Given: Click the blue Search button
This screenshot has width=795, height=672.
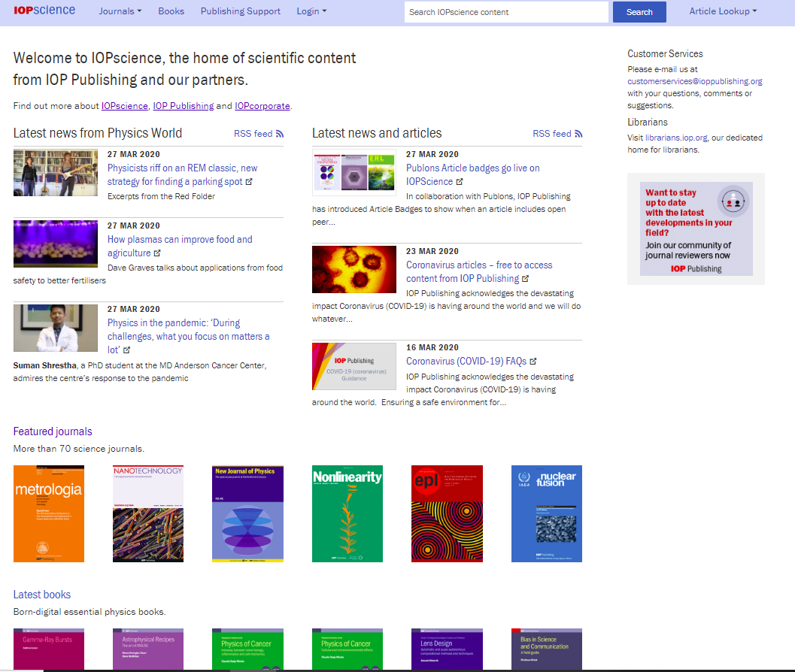Looking at the screenshot, I should (x=639, y=12).
